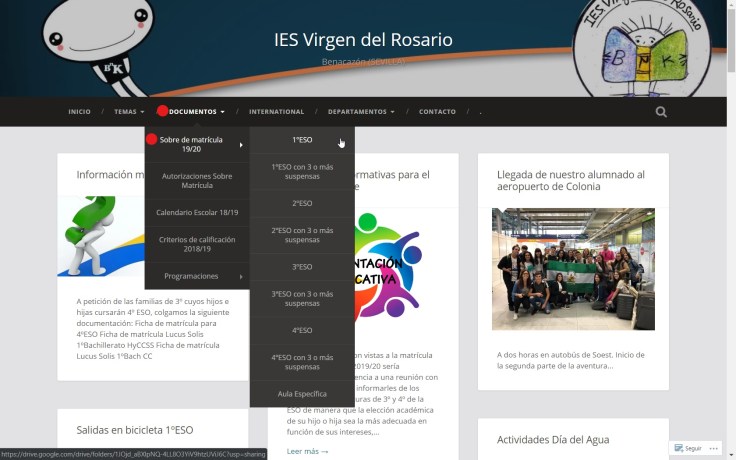Click the search magnifier icon
Viewport: 736px width, 460px height.
(661, 112)
